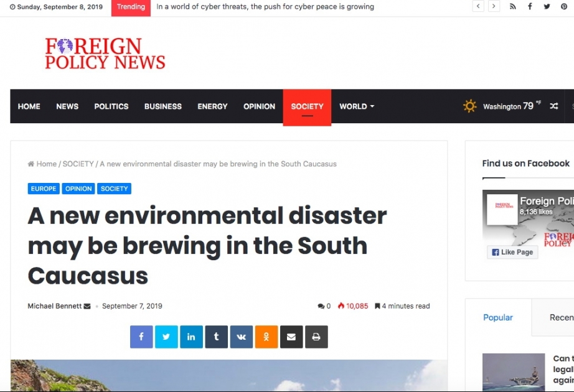
Task: Share the article on VK
Action: [x=241, y=337]
